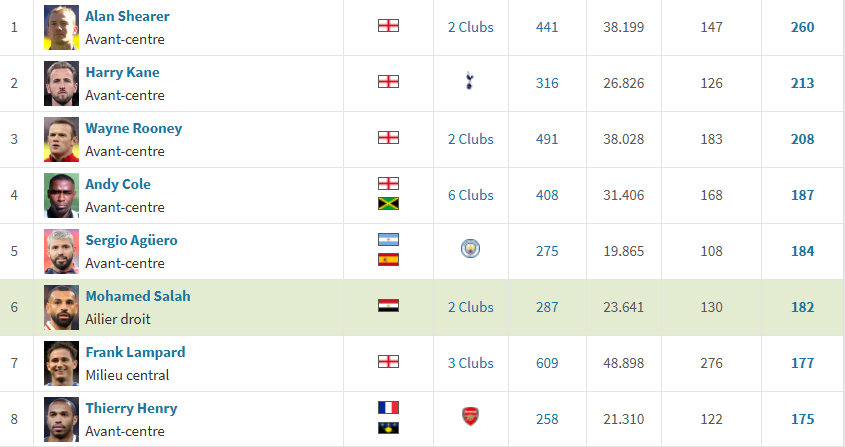The width and height of the screenshot is (845, 447).
Task: Click France flag in Thierry Henry row
Action: click(389, 408)
